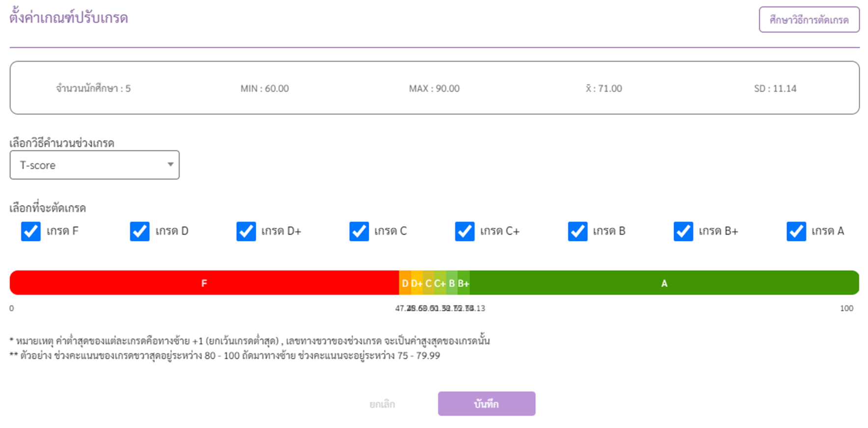This screenshot has width=868, height=428.
Task: Click the C+ segment on grade bar
Action: [x=440, y=283]
